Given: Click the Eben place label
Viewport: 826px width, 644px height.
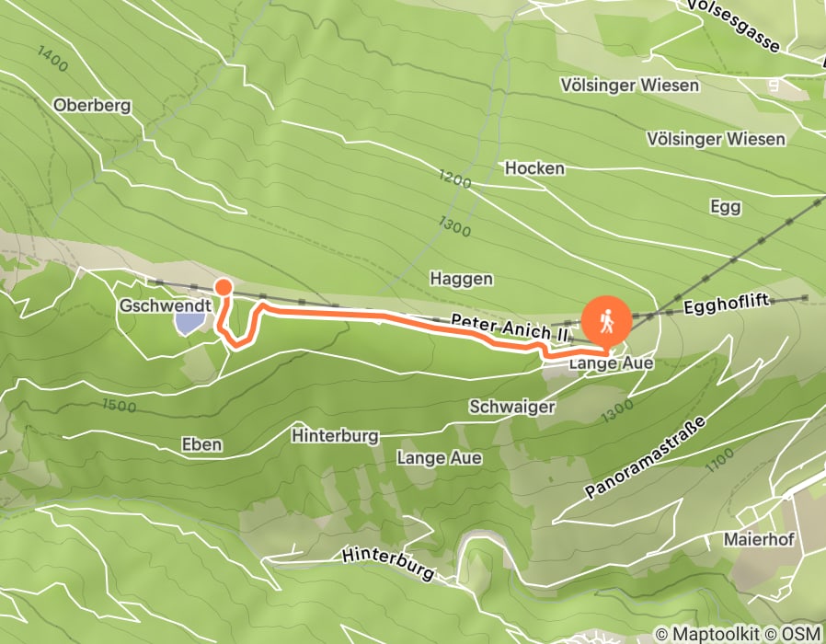Looking at the screenshot, I should coord(201,444).
